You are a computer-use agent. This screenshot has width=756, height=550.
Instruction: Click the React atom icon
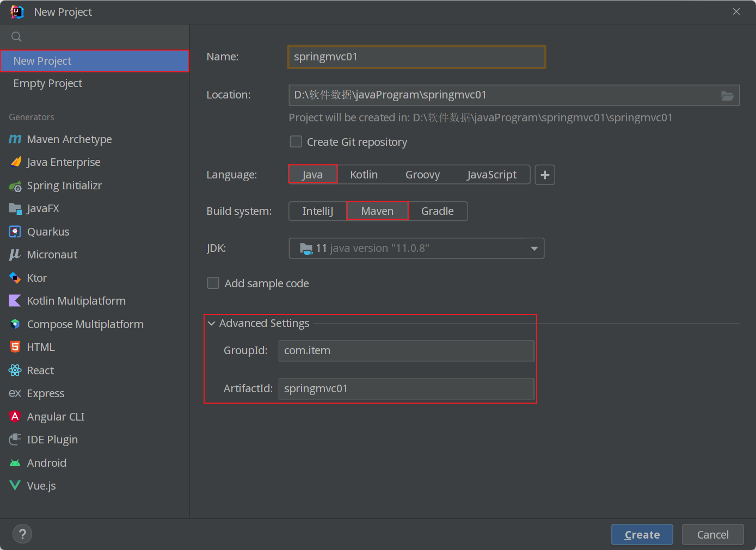[15, 370]
